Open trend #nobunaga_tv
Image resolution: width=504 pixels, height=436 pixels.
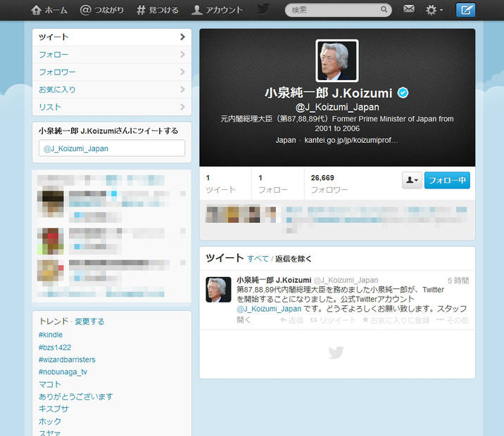point(63,372)
